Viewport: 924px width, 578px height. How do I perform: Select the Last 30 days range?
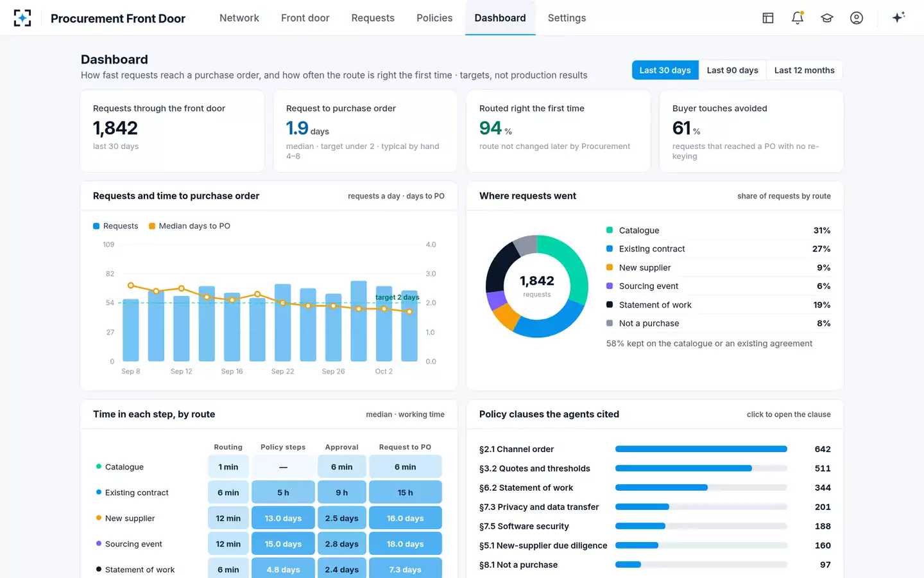click(x=665, y=70)
